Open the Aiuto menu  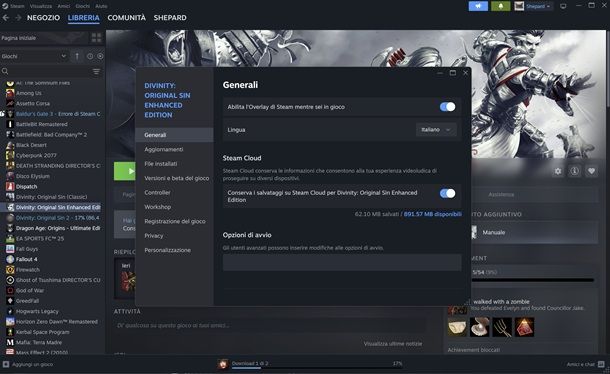[x=102, y=6]
